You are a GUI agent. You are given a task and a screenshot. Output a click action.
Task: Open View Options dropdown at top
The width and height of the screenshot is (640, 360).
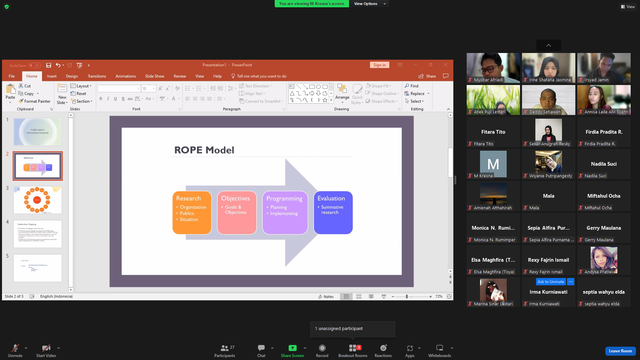(370, 4)
